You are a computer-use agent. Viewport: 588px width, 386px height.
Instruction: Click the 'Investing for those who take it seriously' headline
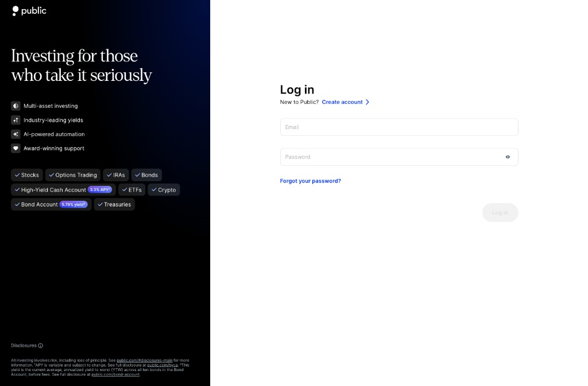tap(82, 65)
